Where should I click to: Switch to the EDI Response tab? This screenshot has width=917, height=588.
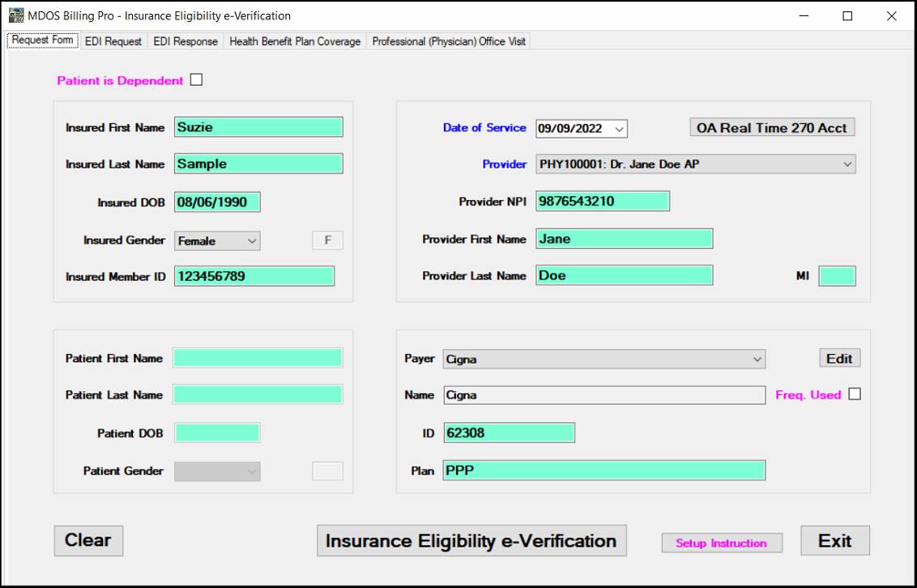[x=185, y=40]
